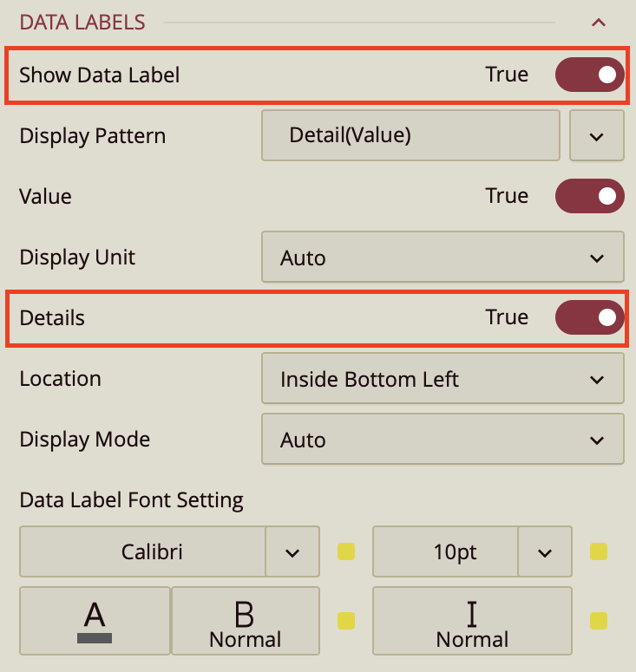Open the font color picker (A)
The image size is (636, 672).
(95, 621)
